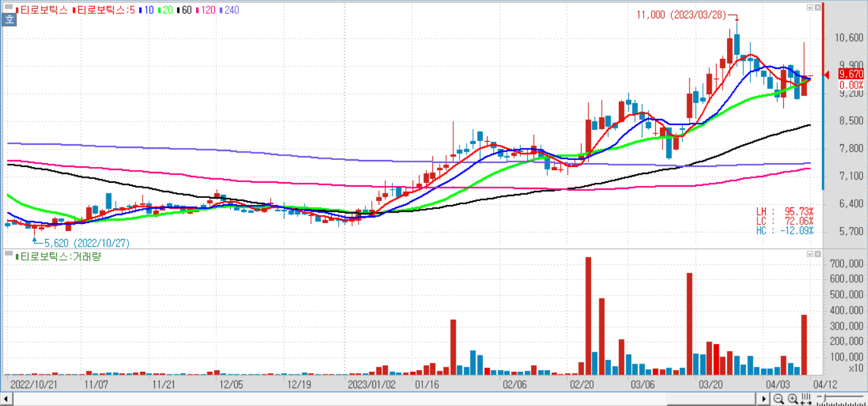
Task: Select the 5-day moving average legend
Action: point(104,10)
